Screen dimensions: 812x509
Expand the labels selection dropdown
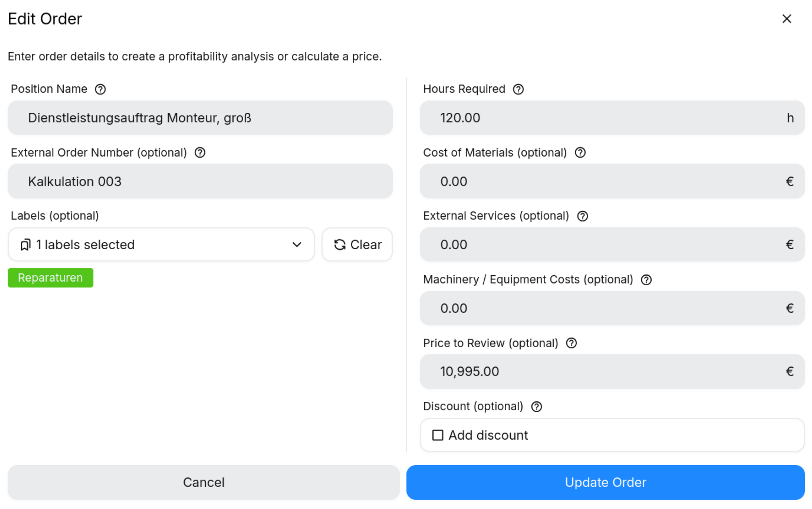[x=161, y=245]
